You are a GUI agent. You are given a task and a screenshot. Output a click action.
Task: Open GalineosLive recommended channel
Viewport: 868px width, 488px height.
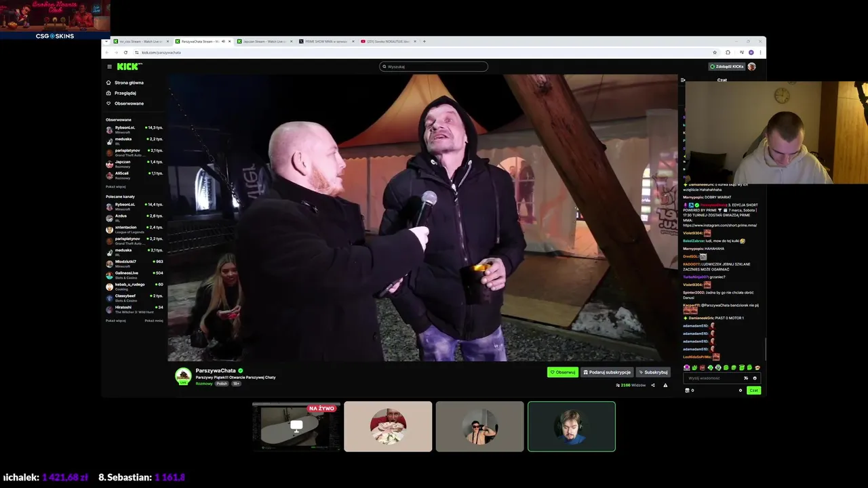click(134, 274)
